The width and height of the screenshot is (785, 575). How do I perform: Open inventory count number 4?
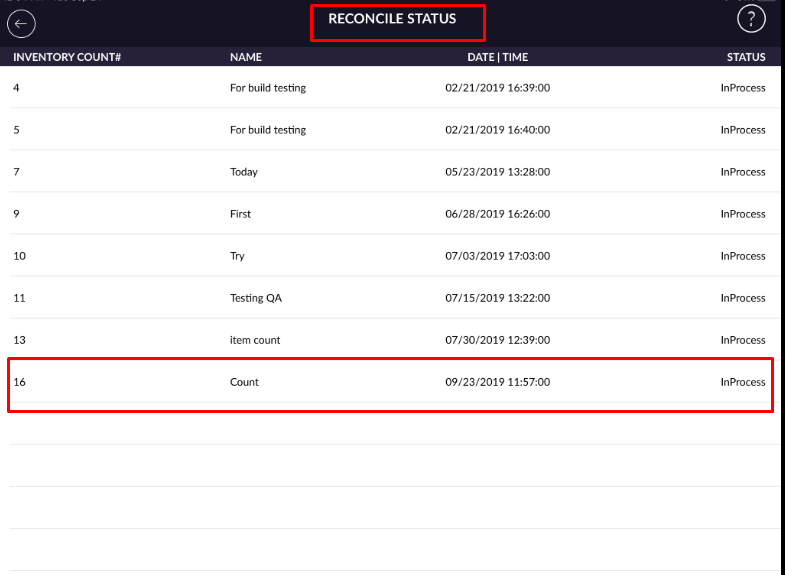pyautogui.click(x=16, y=88)
